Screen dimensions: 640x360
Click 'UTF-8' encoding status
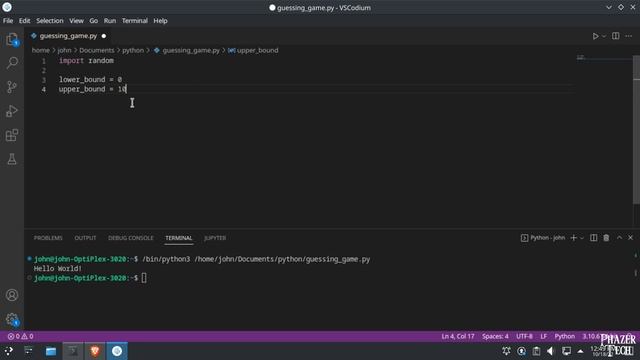[x=524, y=336]
